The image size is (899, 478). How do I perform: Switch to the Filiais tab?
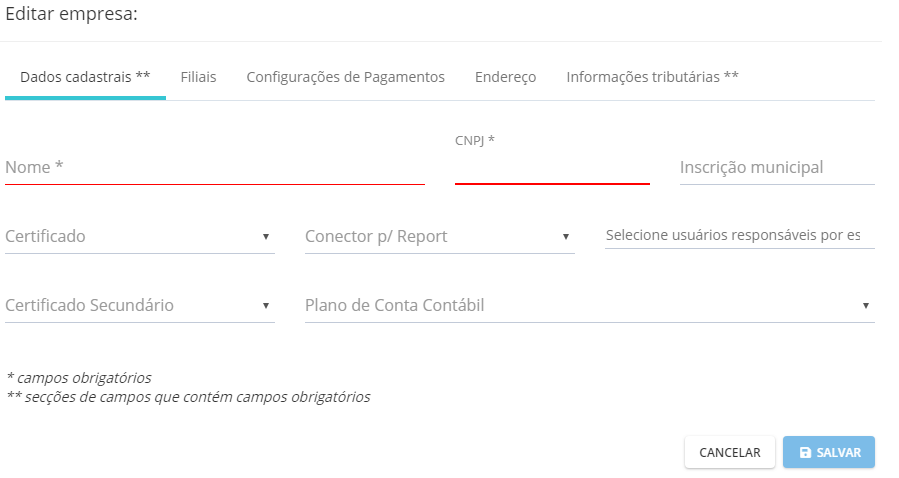[x=198, y=77]
